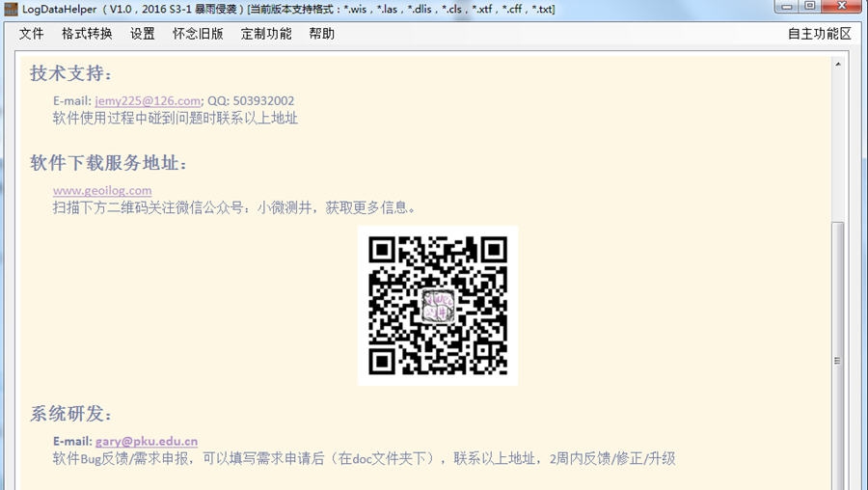Click the vertical scrollbar thumb
This screenshot has height=490, width=868.
838,354
